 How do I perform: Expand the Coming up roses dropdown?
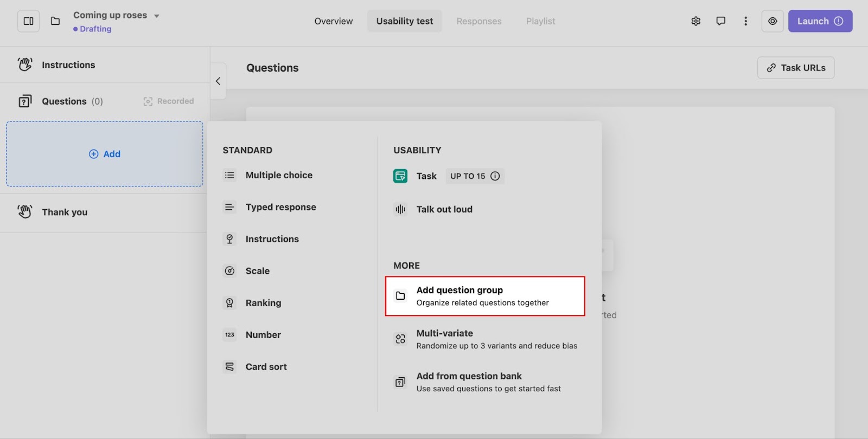coord(156,16)
